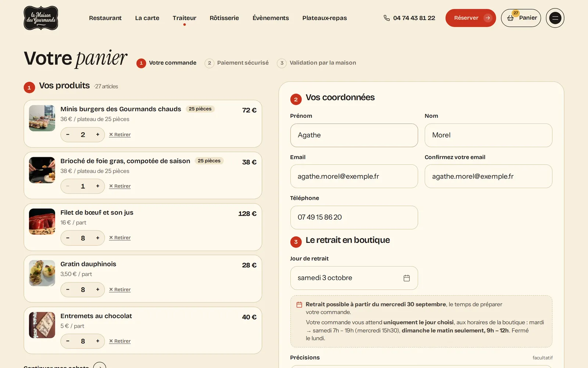This screenshot has width=588, height=368.
Task: Focus the Confirmez votre email field
Action: [x=488, y=176]
